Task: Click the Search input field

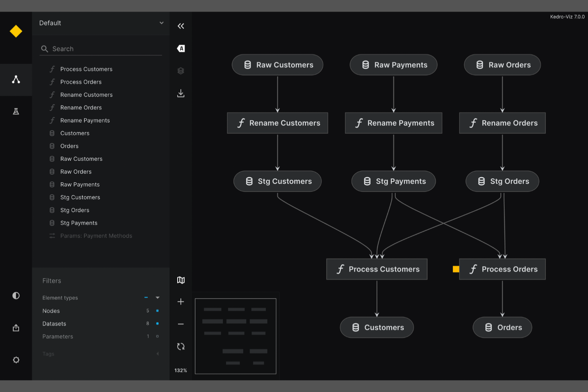Action: [101, 48]
